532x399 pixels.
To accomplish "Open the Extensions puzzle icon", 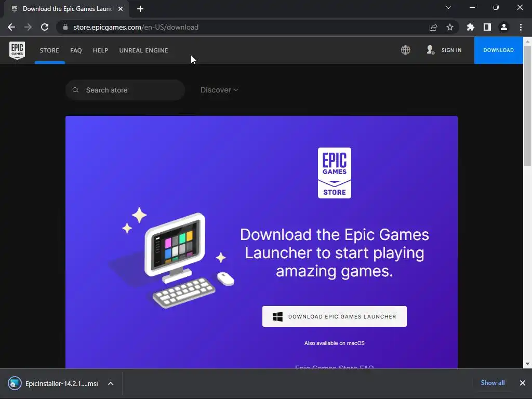I will (471, 27).
